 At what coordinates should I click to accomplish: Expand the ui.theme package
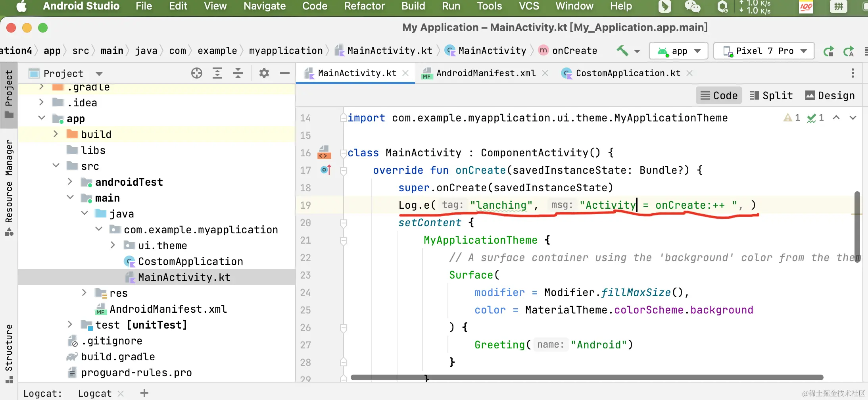(113, 245)
